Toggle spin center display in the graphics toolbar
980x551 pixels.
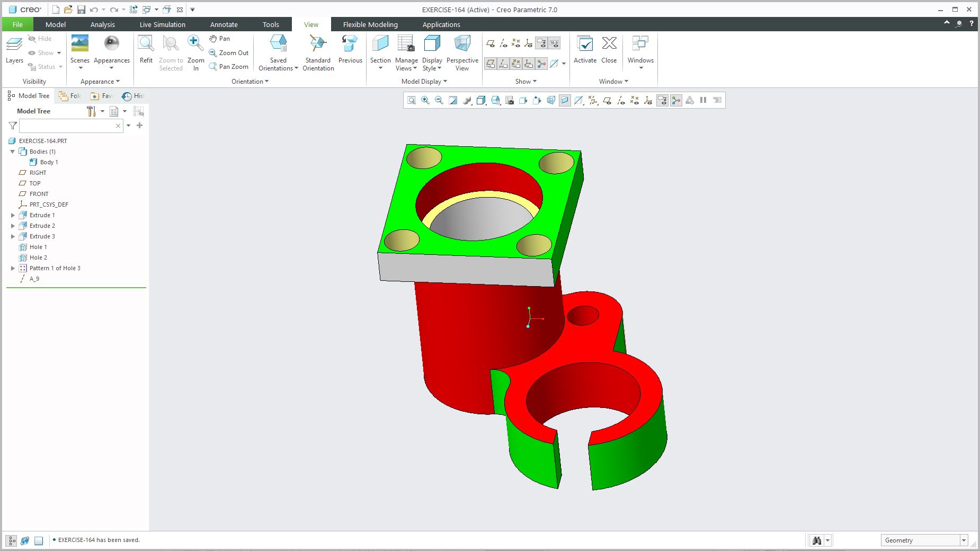point(676,100)
